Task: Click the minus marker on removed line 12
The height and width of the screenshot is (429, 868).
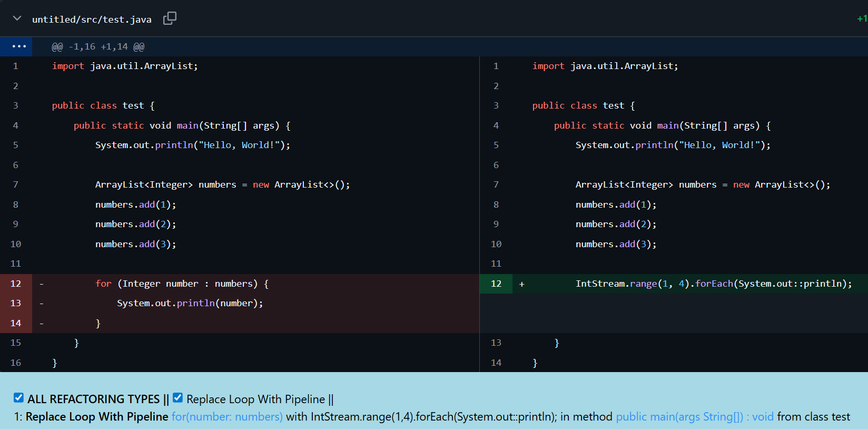Action: tap(42, 284)
